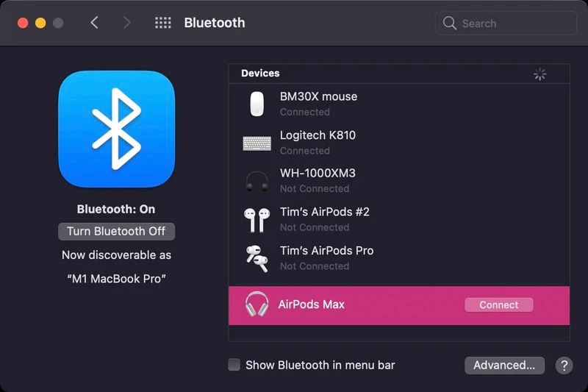Click the BM30X mouse device icon

[257, 104]
